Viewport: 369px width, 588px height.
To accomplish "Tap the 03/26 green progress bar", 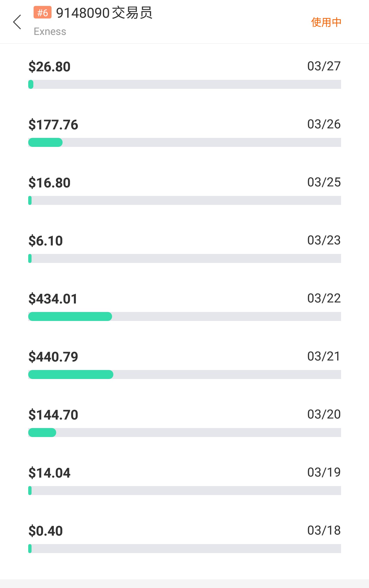I will 45,143.
